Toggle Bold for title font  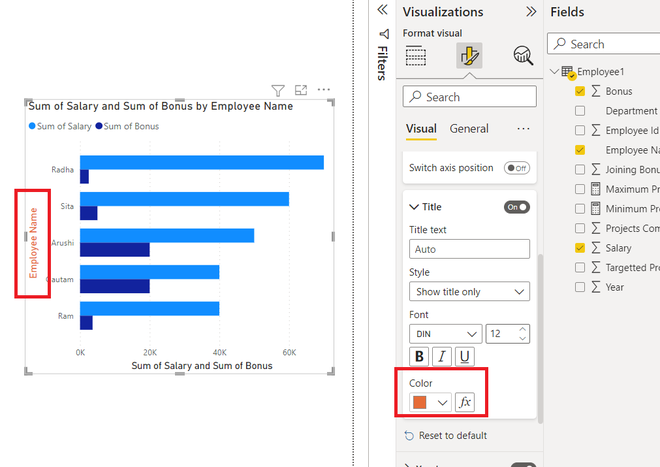(419, 357)
